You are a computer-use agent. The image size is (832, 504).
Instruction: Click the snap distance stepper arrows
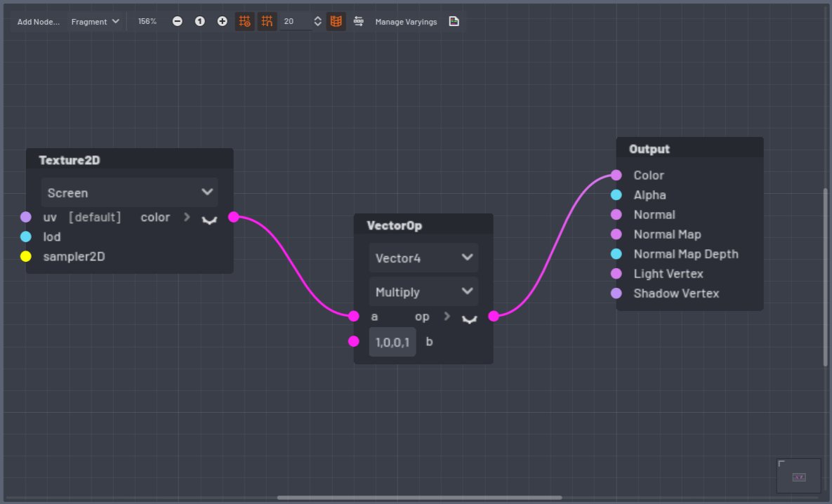pos(317,22)
